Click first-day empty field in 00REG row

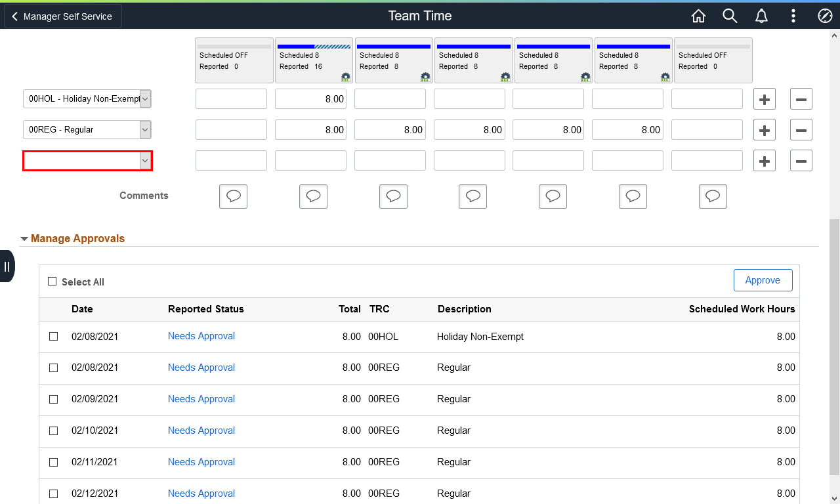[231, 130]
